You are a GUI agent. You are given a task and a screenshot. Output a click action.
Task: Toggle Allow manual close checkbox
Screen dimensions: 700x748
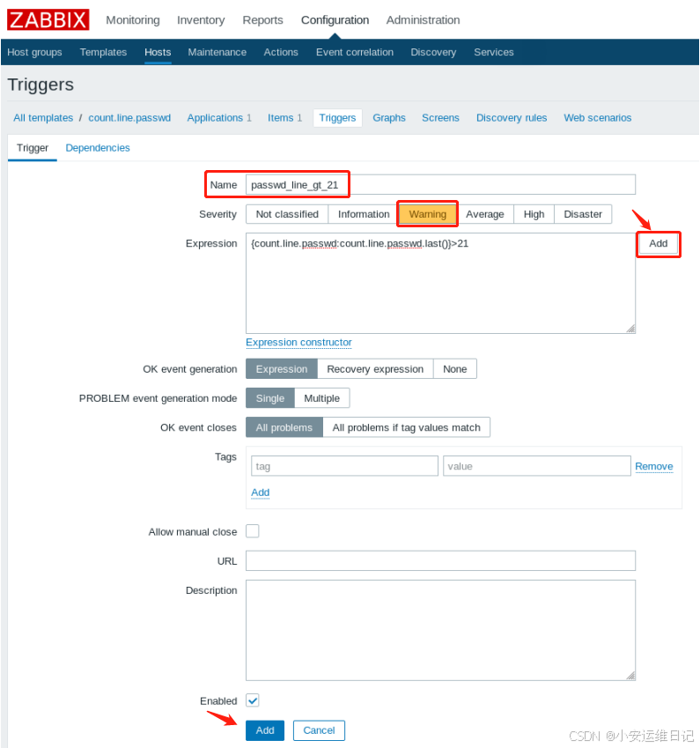coord(252,531)
